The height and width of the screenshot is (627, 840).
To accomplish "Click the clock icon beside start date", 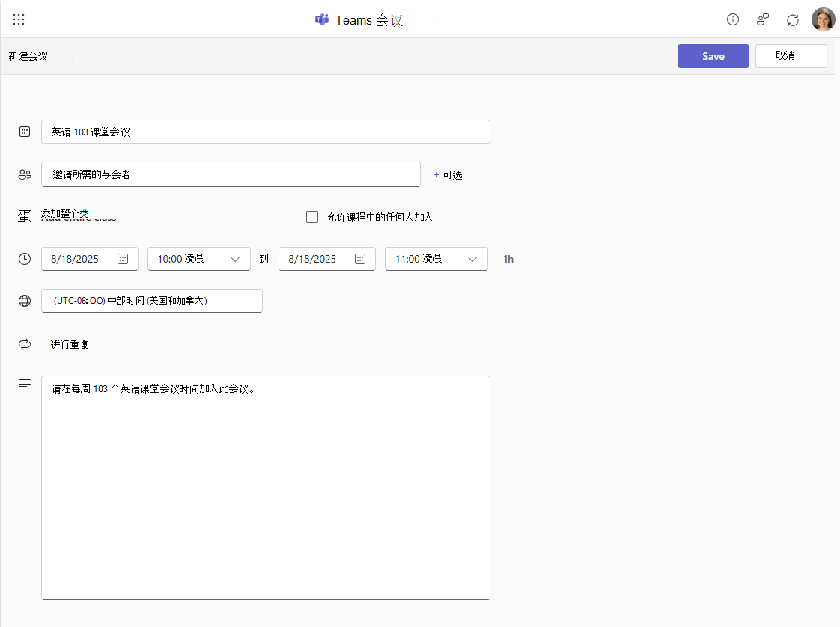I will coord(25,259).
